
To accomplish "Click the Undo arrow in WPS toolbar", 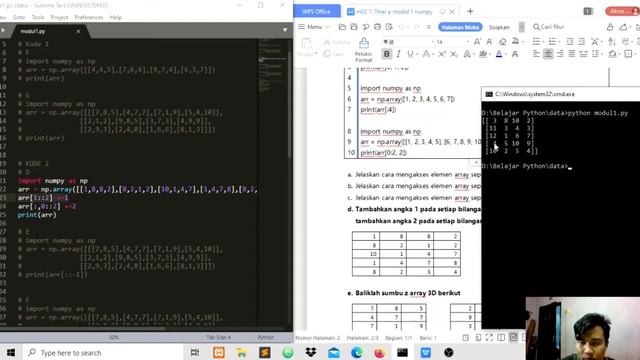I will [401, 27].
